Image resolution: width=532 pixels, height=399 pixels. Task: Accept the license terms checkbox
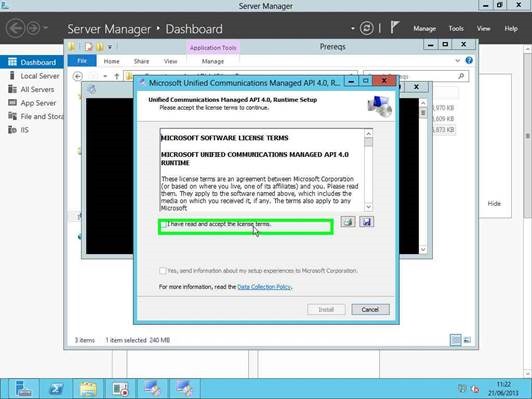pos(164,225)
